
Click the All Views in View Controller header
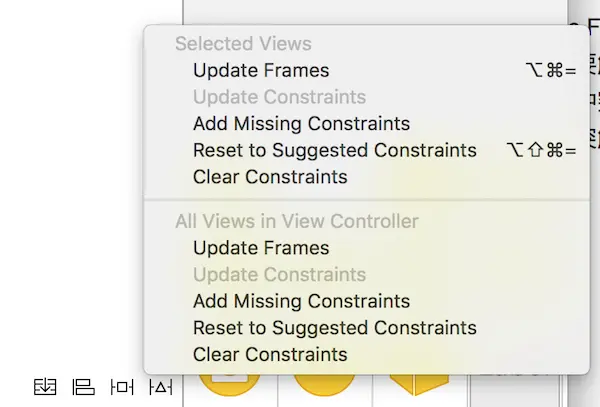297,221
